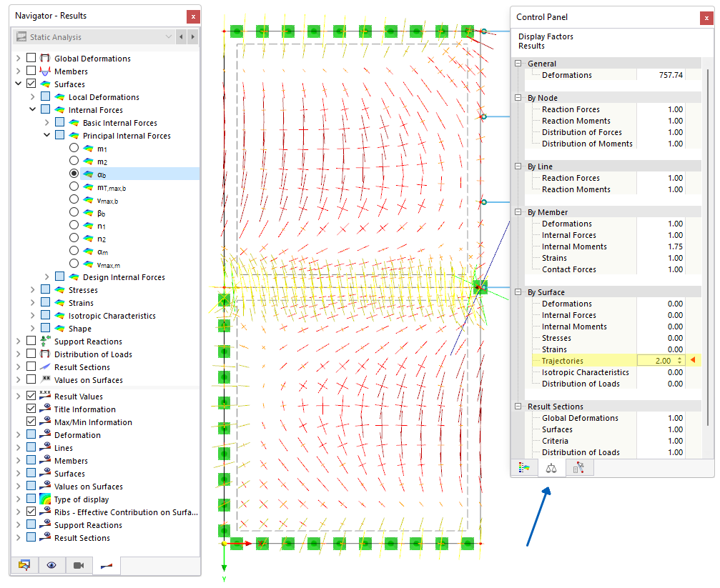The height and width of the screenshot is (588, 720).
Task: Select the αm principal force item
Action: point(102,251)
